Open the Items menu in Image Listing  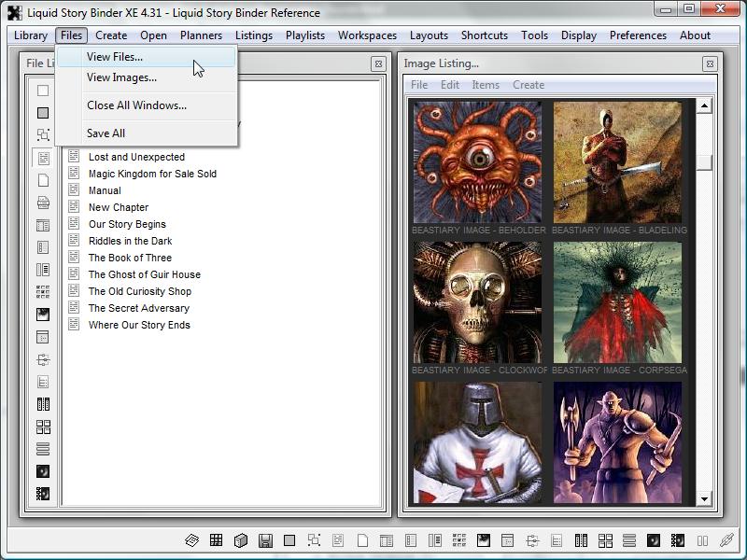(x=486, y=85)
